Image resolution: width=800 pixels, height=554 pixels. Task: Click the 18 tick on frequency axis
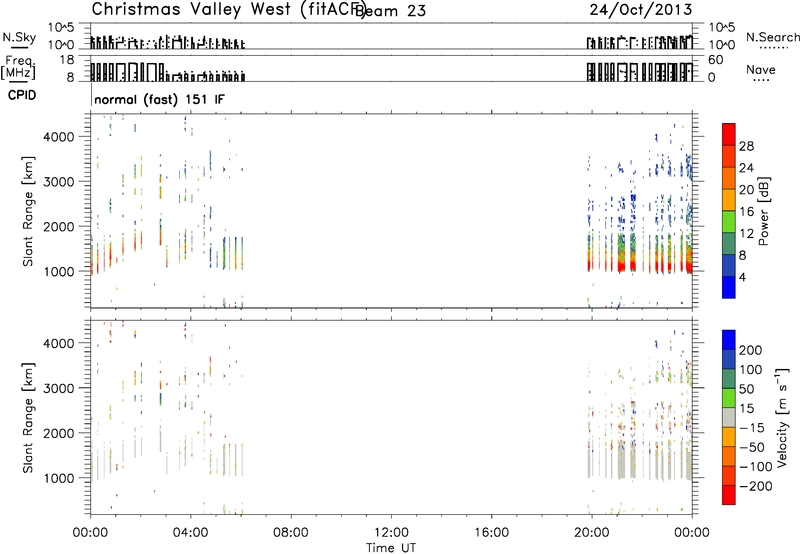pyautogui.click(x=67, y=60)
